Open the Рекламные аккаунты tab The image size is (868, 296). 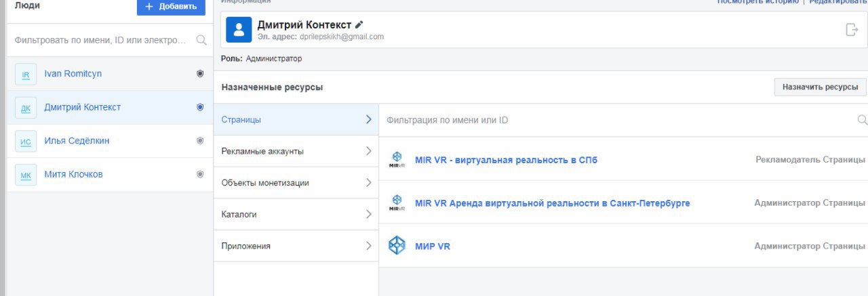[x=296, y=151]
